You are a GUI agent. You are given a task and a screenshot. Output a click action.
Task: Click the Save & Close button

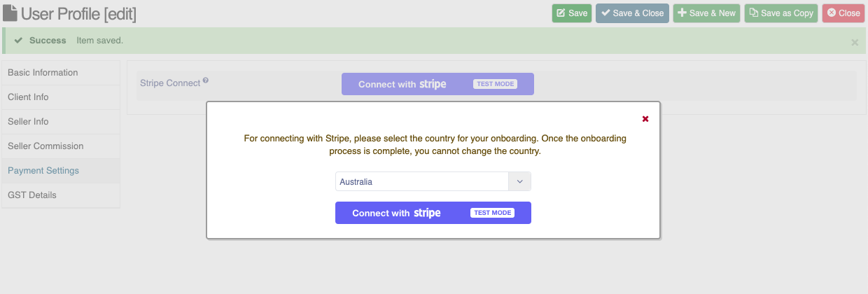pyautogui.click(x=632, y=13)
